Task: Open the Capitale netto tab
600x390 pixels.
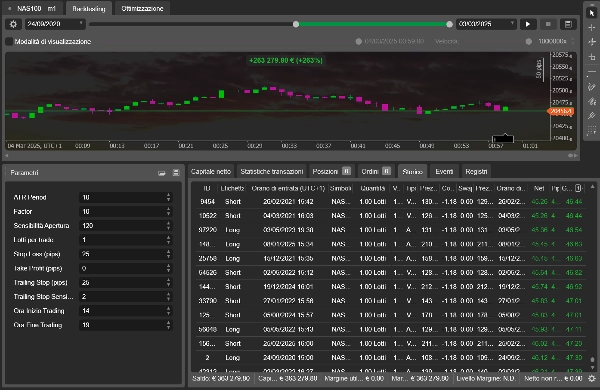Action: tap(211, 171)
